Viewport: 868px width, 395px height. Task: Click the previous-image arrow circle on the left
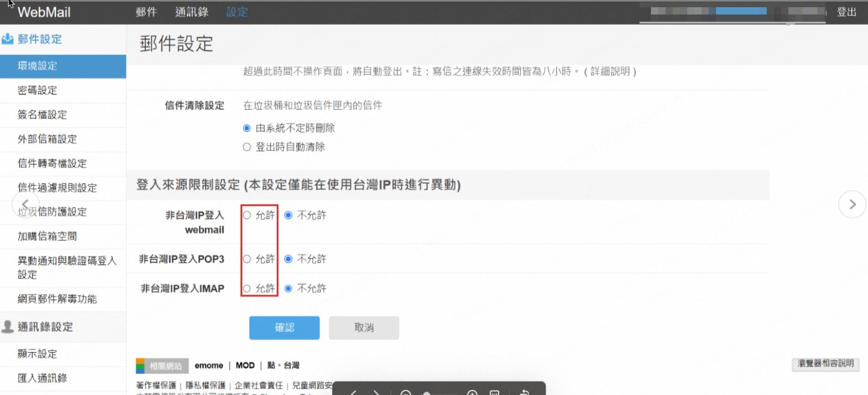click(25, 204)
